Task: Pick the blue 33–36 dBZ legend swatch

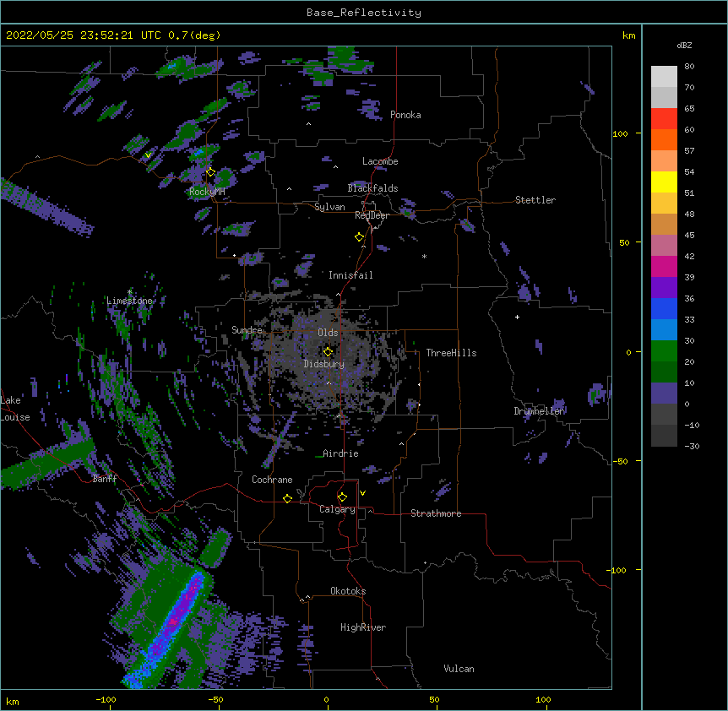Action: 664,308
